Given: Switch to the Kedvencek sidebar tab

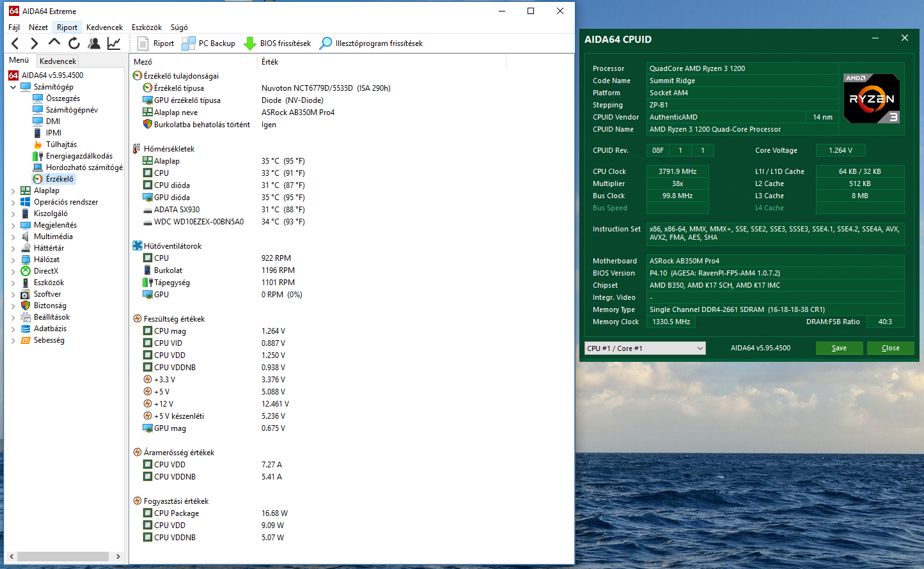Looking at the screenshot, I should pos(58,61).
